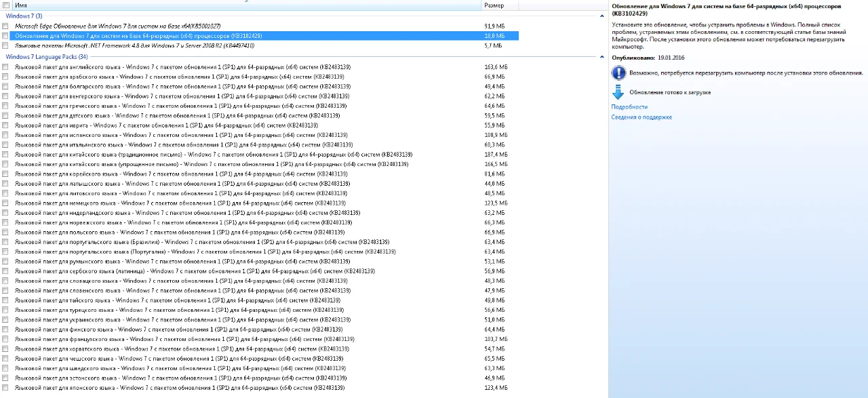Check the .NET Framework 4.8 language packs checkbox
Screen dimensions: 868x398
tap(5, 45)
